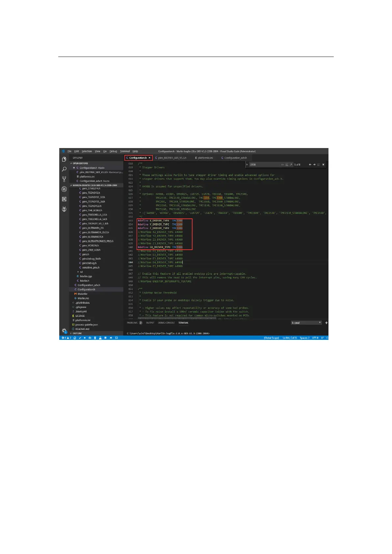Open the Help menu
Viewport: 392px width, 554px height.
click(x=135, y=151)
